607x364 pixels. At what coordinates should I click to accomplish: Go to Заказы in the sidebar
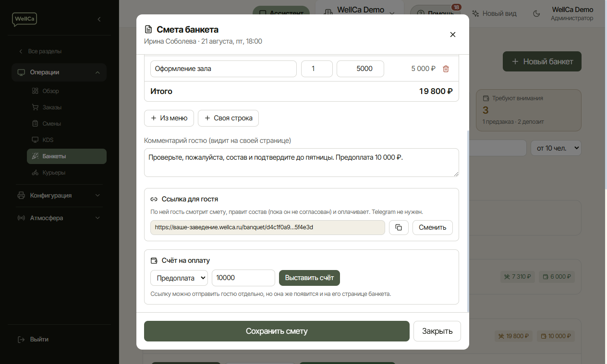click(67, 107)
